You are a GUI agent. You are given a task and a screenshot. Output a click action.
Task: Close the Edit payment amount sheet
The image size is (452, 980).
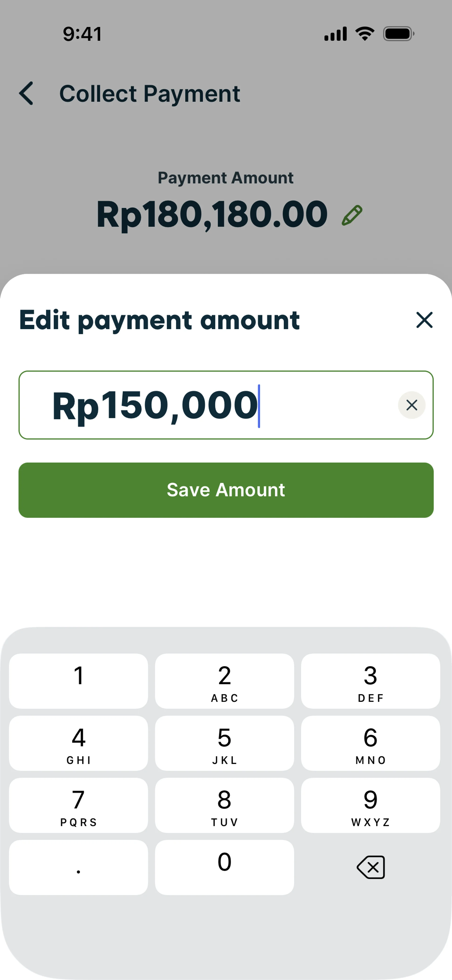[424, 320]
